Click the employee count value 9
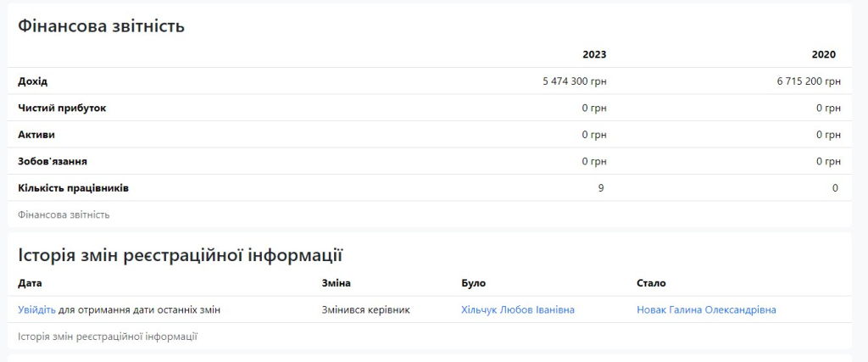This screenshot has width=868, height=362. tap(601, 188)
